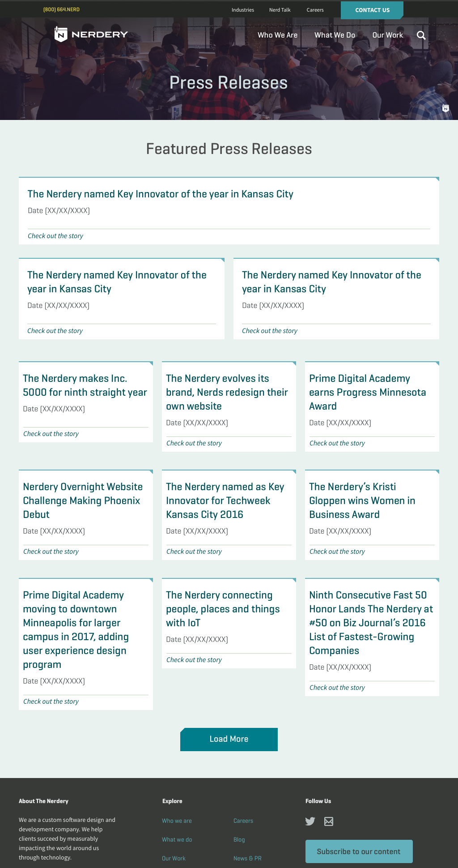This screenshot has height=868, width=458.
Task: Open Nerd Talk in the top bar
Action: [280, 10]
